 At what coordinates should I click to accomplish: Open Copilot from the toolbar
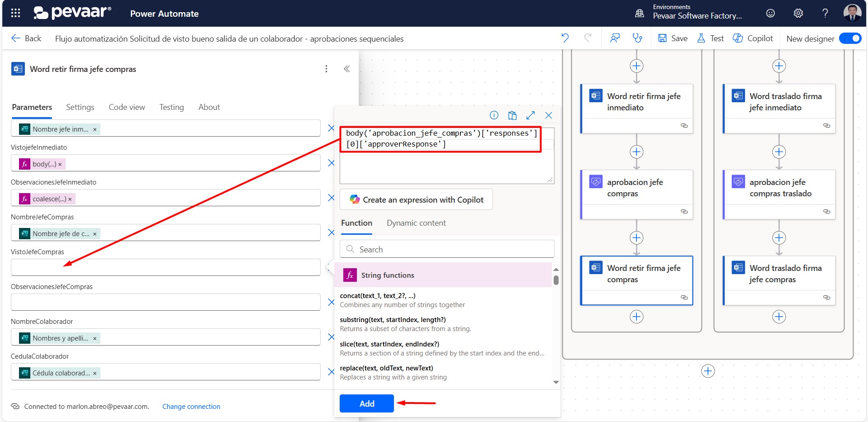[x=753, y=38]
